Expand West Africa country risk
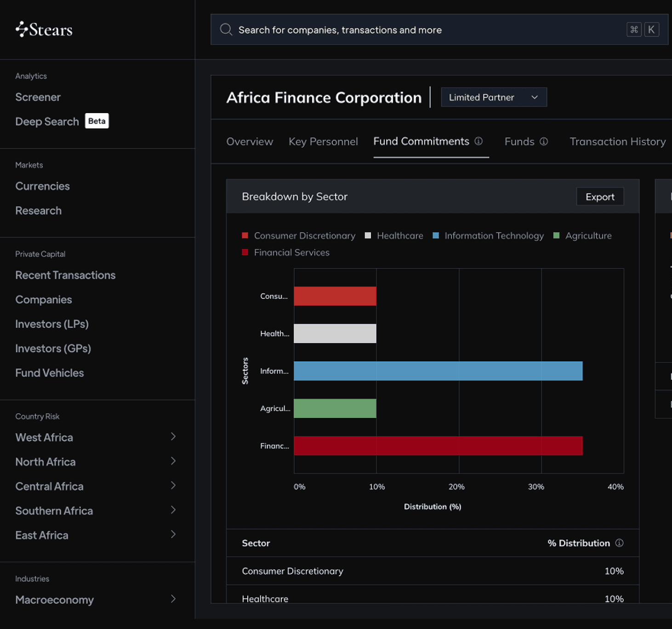Screen dimensions: 672x629 click(x=173, y=437)
